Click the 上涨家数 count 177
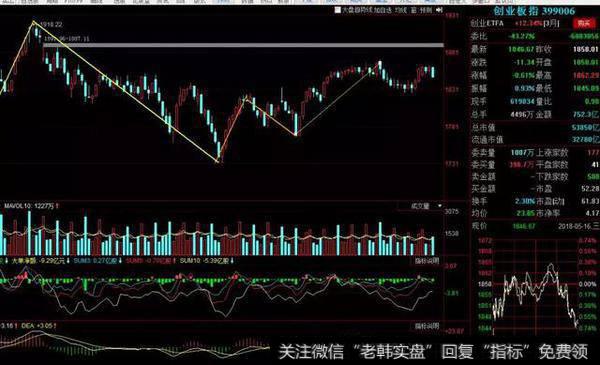600x365 pixels. [593, 153]
